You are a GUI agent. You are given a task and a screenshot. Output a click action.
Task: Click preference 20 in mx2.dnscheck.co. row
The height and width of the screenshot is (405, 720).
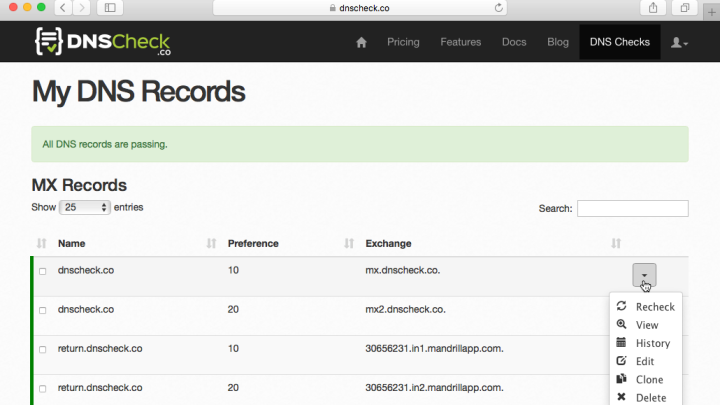pyautogui.click(x=233, y=309)
